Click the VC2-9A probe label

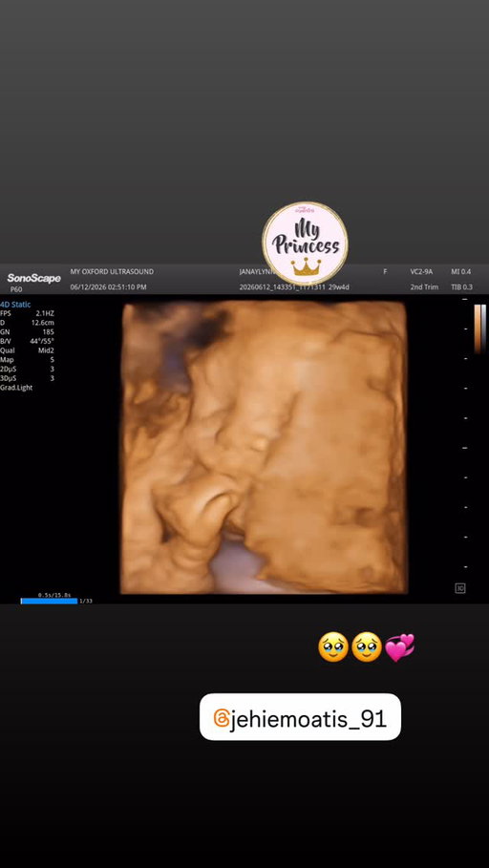click(421, 272)
